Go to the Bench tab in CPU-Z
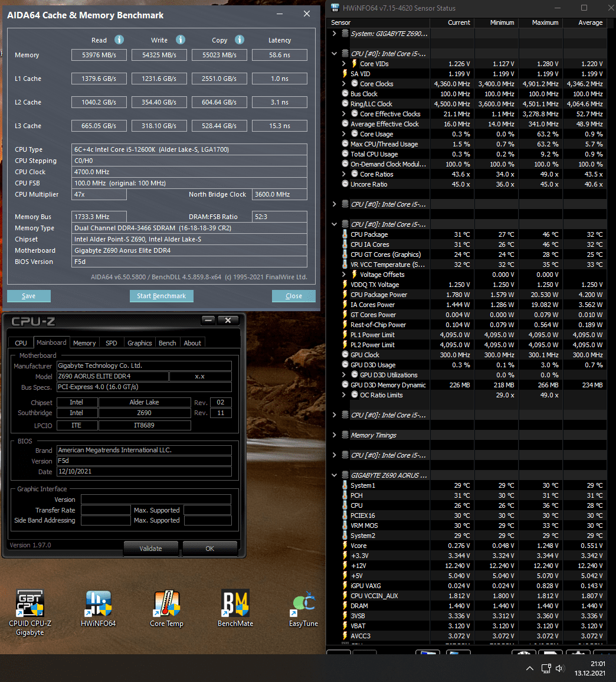Screen dimensions: 616x682 click(168, 342)
